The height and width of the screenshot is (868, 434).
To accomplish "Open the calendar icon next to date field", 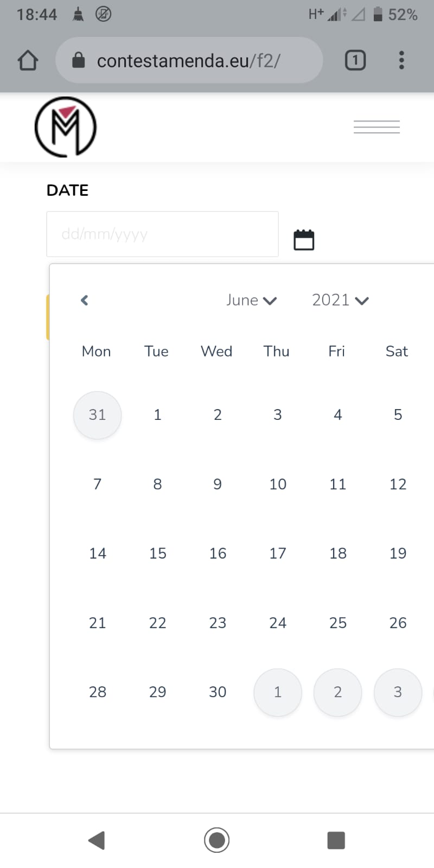I will (x=304, y=240).
